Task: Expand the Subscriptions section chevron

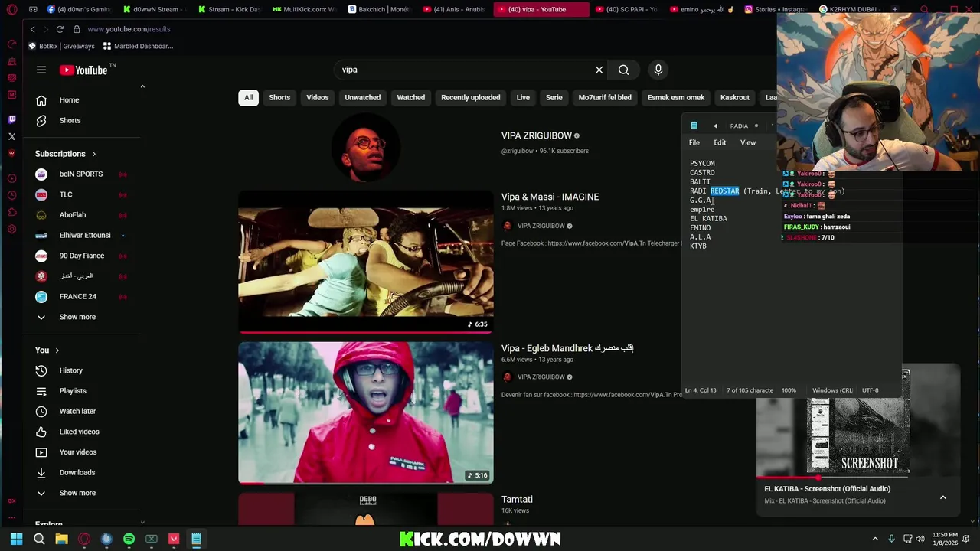Action: tap(94, 154)
